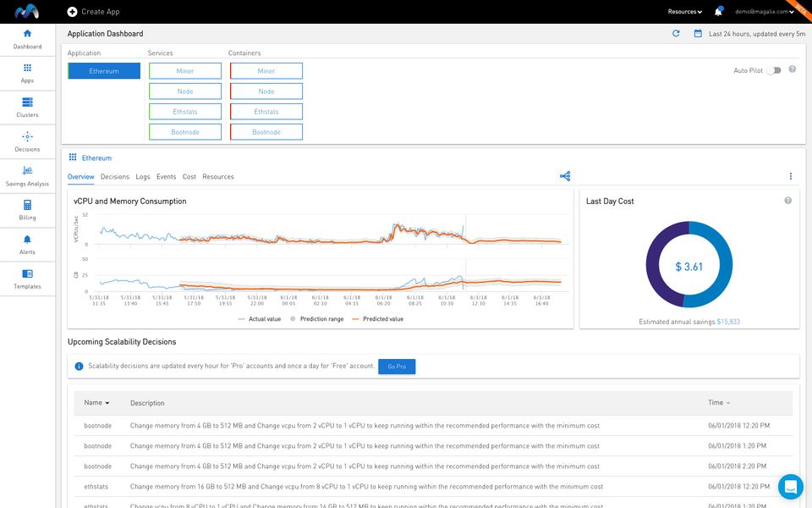The width and height of the screenshot is (812, 508).
Task: Switch to the Overview tab
Action: click(x=81, y=177)
